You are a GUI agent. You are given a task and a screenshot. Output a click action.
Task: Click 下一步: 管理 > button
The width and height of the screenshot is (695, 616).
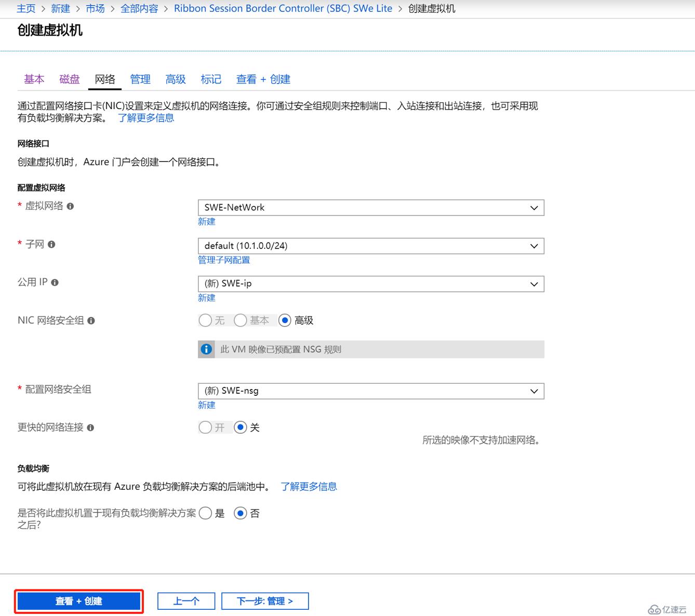(265, 601)
